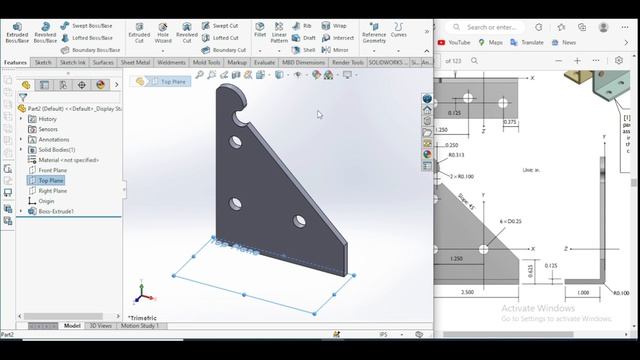This screenshot has height=360, width=640.
Task: Open the Maps bookmark in browser
Action: (x=490, y=42)
